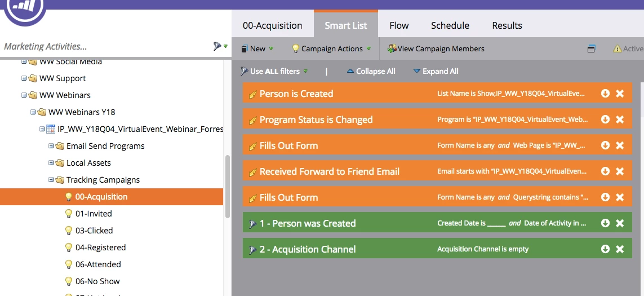Move 2 - Acquisition Channel filter down
Viewport: 644px width, 296px height.
point(605,249)
